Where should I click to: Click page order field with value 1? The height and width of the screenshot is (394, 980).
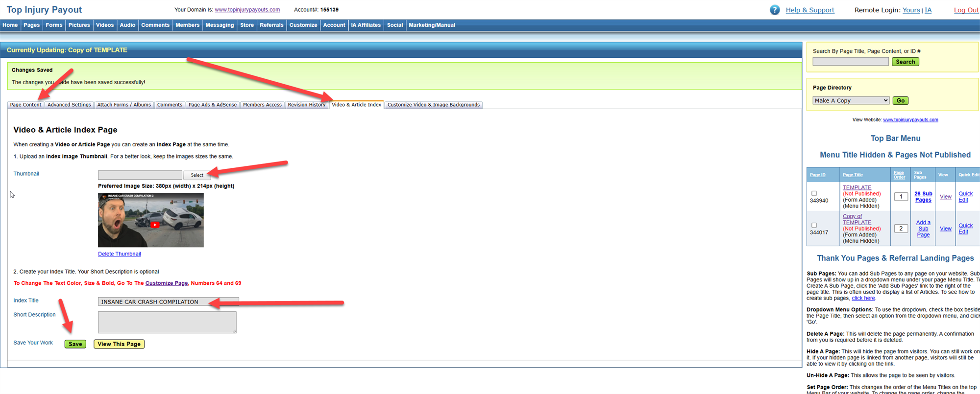pyautogui.click(x=901, y=197)
